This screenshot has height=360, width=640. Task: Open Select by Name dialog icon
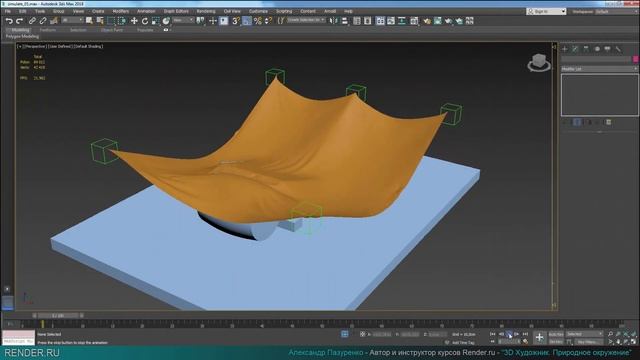click(100, 21)
